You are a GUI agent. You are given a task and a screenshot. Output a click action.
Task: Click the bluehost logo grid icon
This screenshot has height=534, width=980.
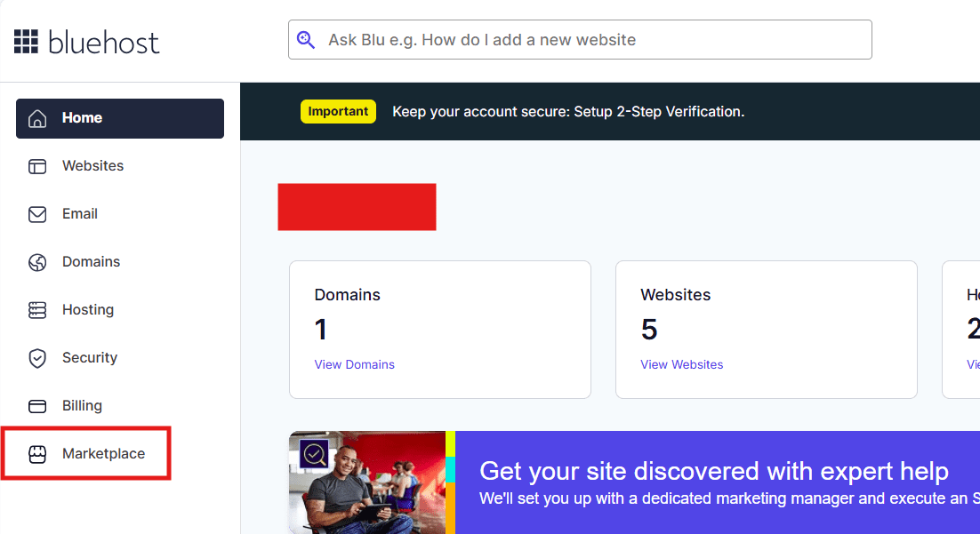(x=27, y=41)
